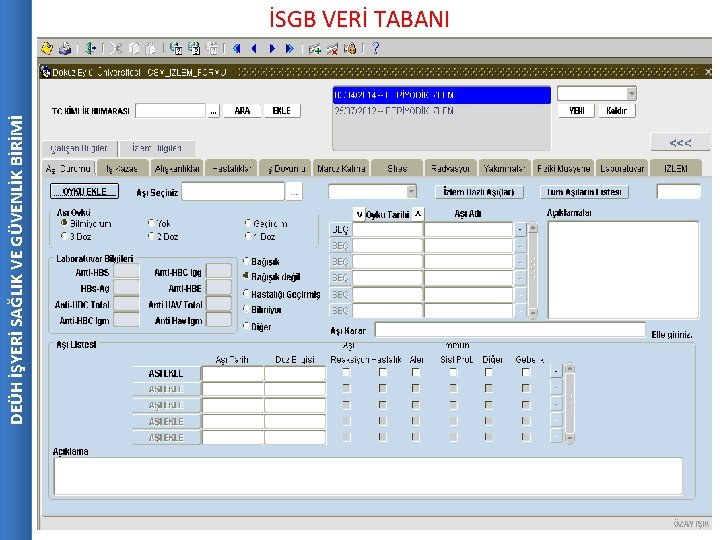Click the Kaldır button
The image size is (720, 540).
pyautogui.click(x=617, y=111)
